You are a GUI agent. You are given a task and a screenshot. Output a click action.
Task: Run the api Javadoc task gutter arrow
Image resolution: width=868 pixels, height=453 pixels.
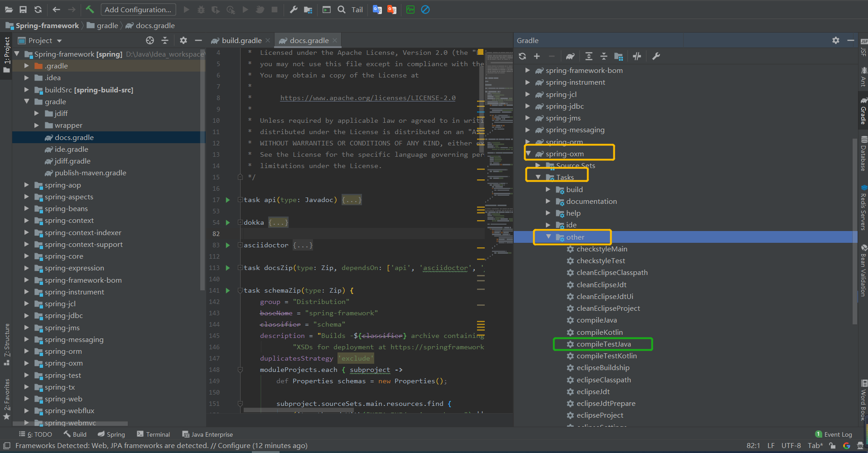point(228,200)
